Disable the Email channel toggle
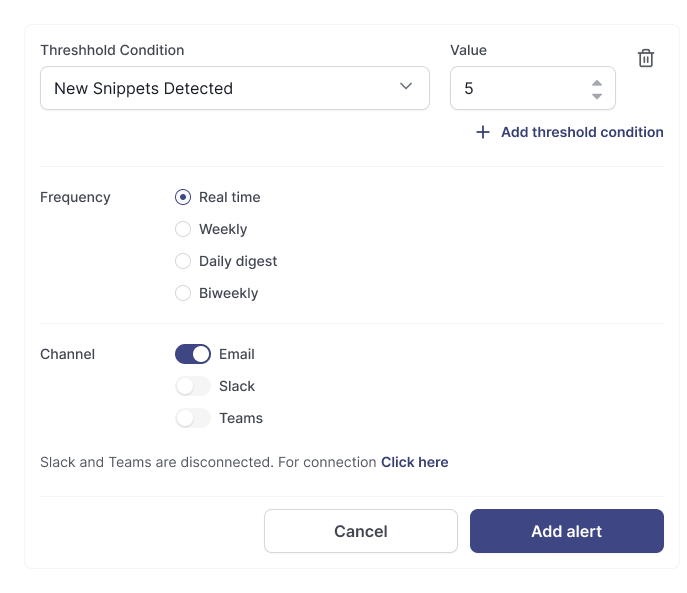687x593 pixels. tap(193, 354)
